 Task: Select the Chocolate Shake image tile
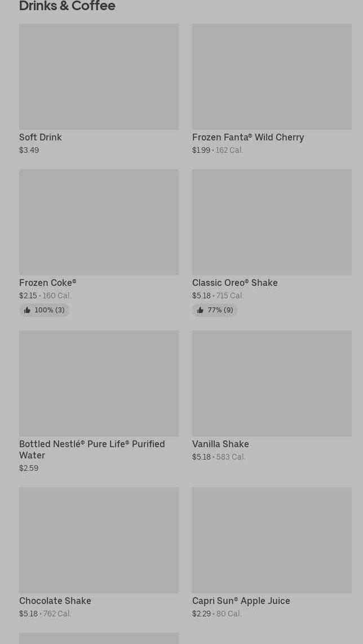point(99,540)
